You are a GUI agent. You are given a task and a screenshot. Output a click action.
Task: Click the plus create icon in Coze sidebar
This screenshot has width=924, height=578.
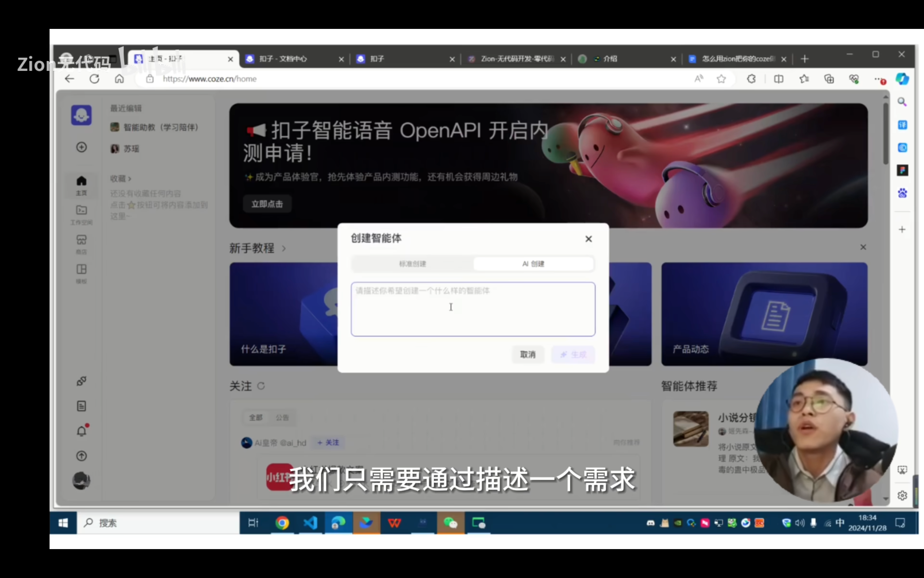(81, 147)
